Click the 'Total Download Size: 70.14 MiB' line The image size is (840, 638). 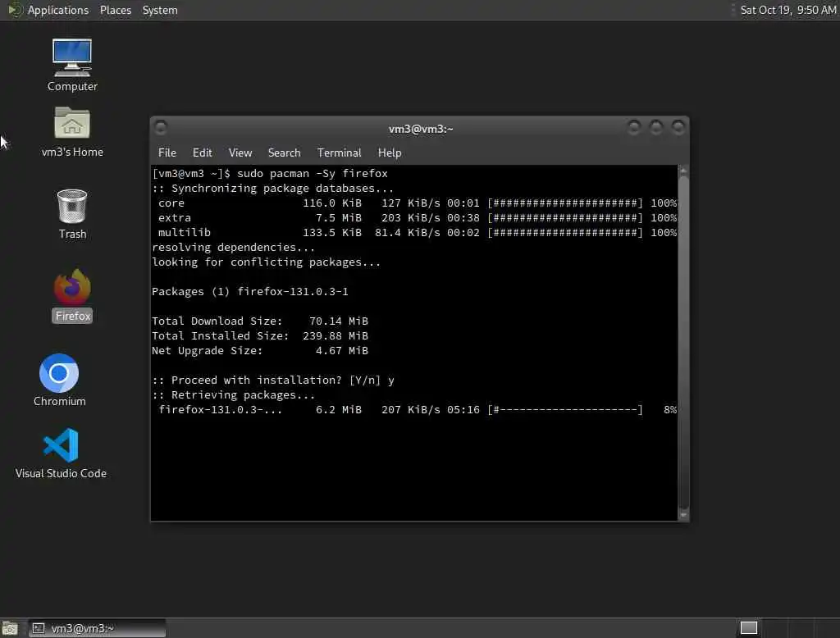[260, 321]
